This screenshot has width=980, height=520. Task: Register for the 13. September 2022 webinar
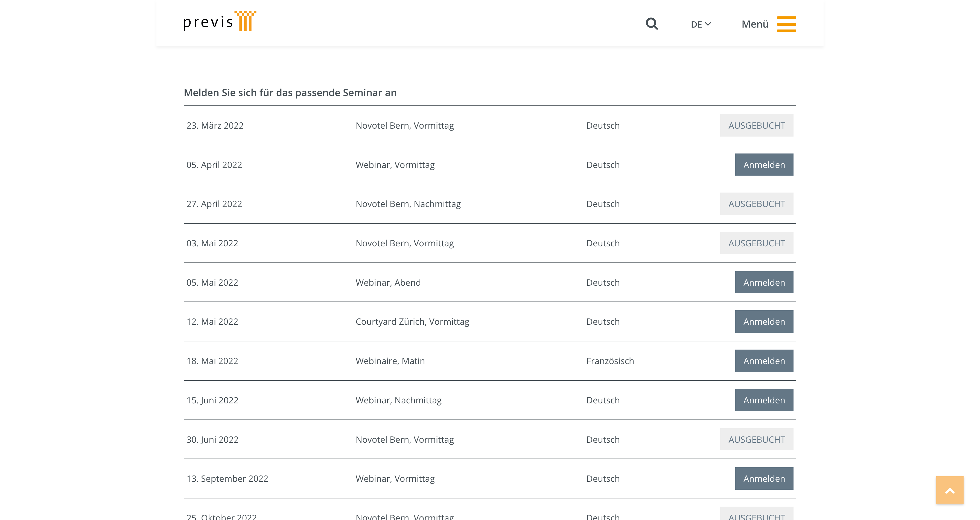[x=764, y=478]
